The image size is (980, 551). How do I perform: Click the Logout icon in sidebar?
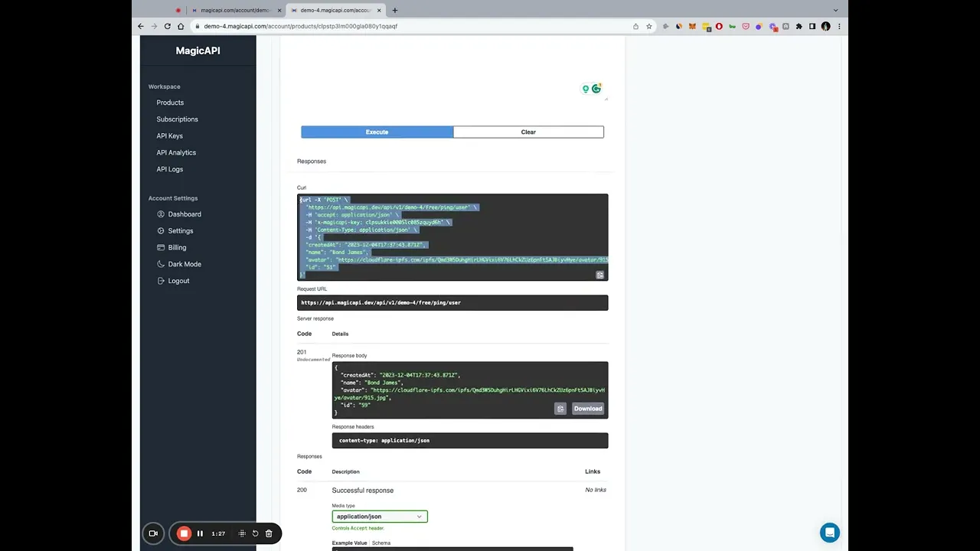pyautogui.click(x=161, y=281)
